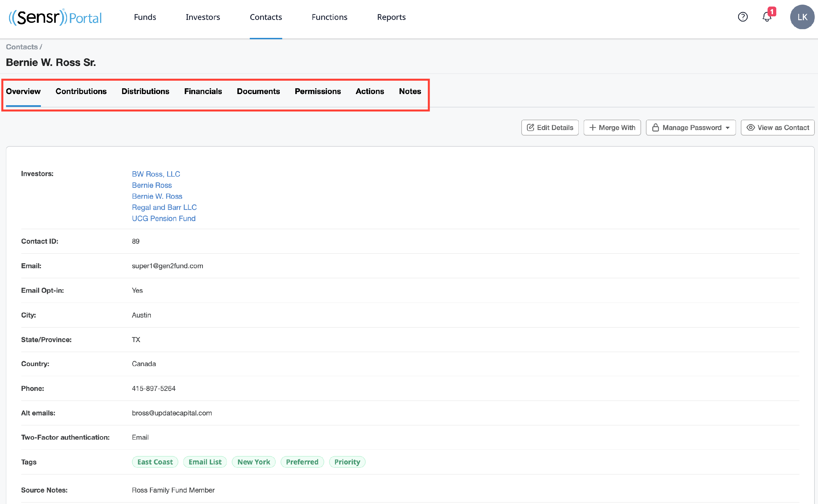Open notifications bell icon
This screenshot has width=818, height=504.
(767, 17)
